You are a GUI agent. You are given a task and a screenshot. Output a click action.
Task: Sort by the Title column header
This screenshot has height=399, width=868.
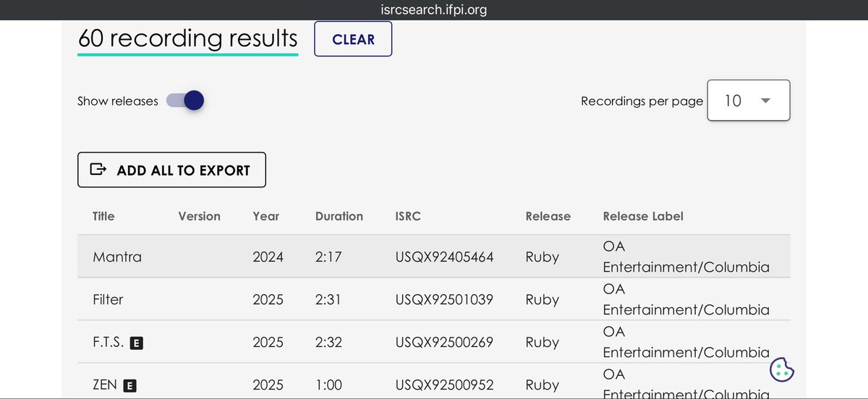tap(103, 216)
